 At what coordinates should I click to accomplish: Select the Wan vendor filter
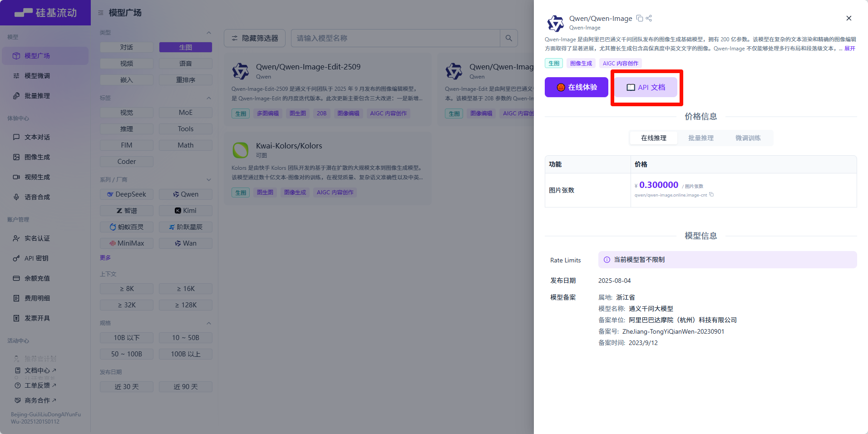[186, 243]
